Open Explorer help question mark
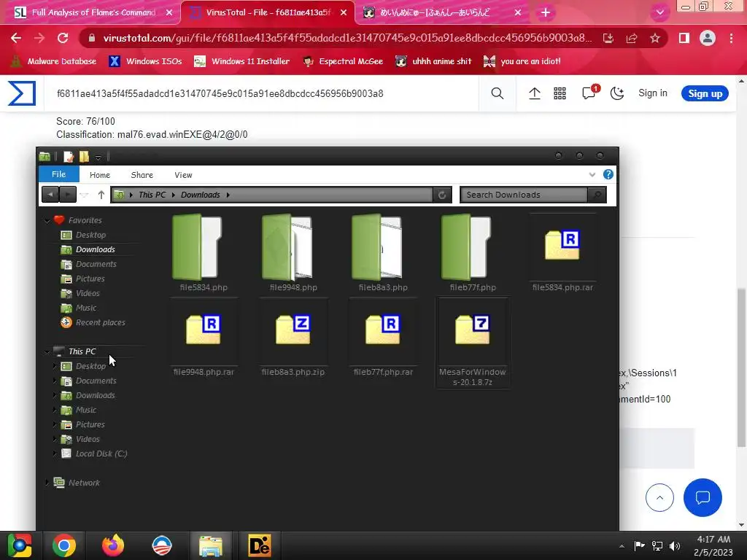 click(x=608, y=174)
